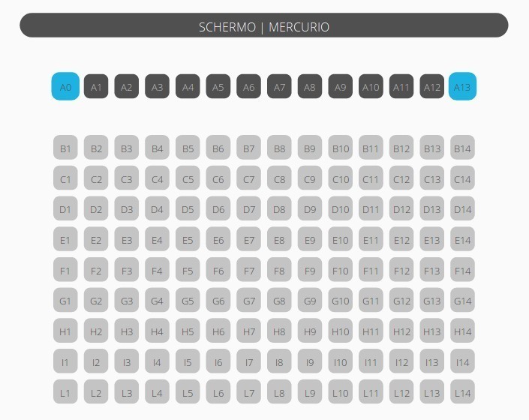Select seat L1

point(65,393)
